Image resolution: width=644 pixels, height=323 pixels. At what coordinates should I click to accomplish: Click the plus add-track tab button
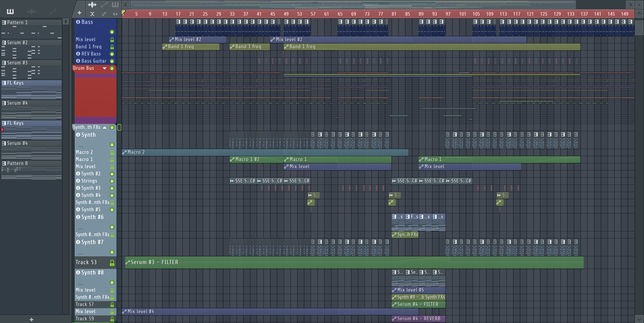[x=79, y=13]
